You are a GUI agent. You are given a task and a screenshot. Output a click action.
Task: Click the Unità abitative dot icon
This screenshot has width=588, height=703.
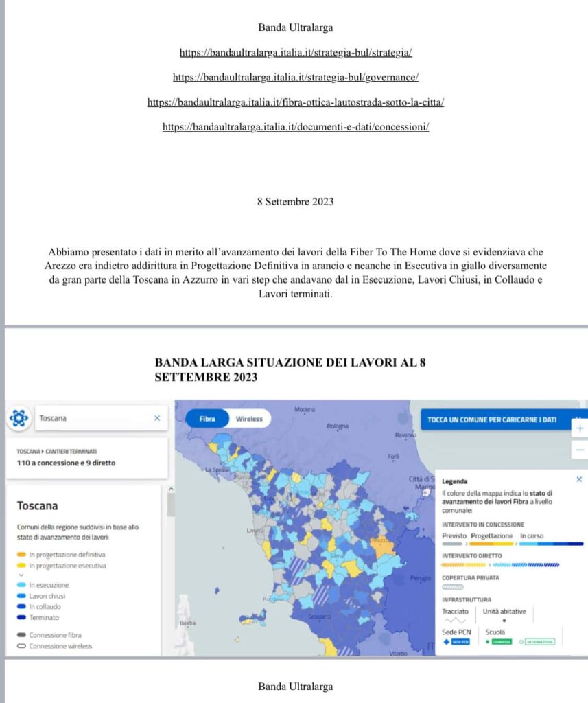pos(504,621)
